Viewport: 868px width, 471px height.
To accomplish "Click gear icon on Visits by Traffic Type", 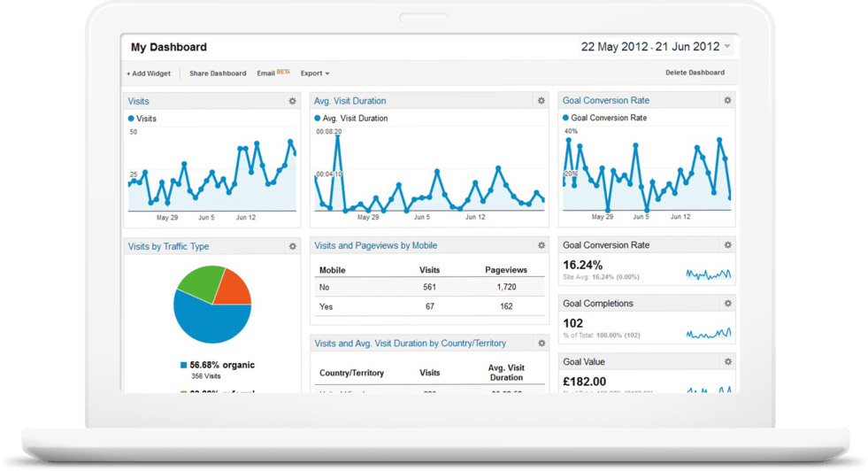I will [293, 246].
